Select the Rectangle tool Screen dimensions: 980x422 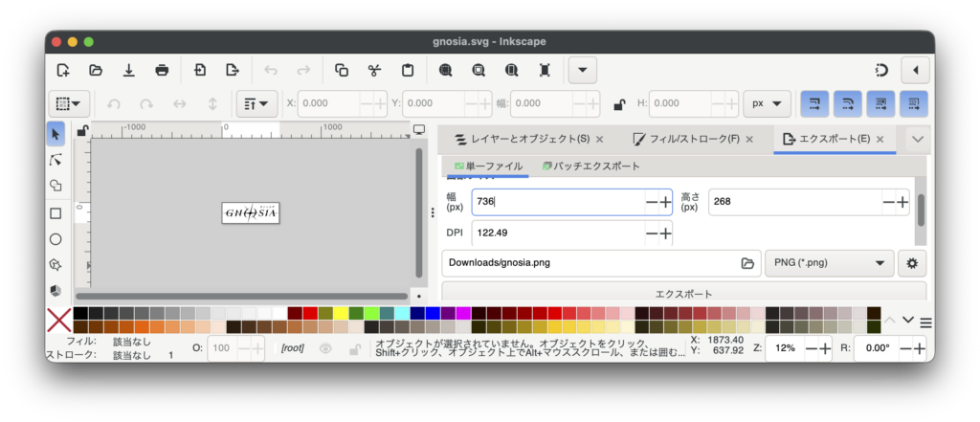pos(56,212)
